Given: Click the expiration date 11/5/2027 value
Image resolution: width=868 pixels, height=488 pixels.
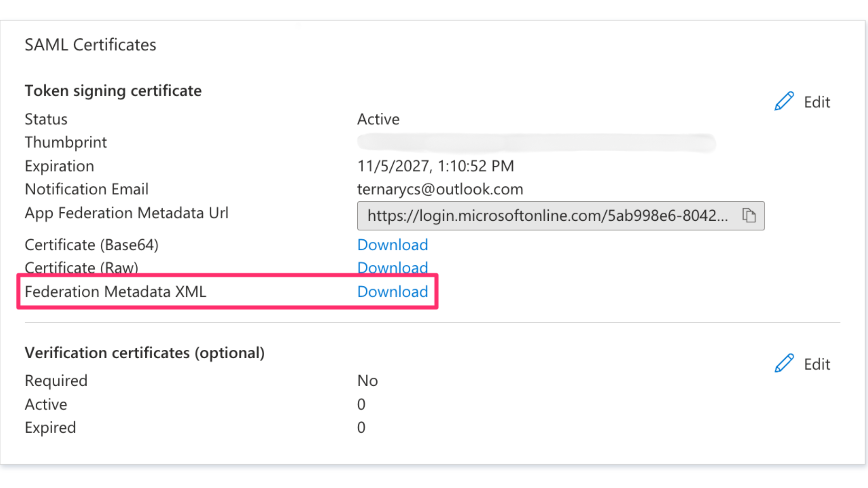Looking at the screenshot, I should coord(435,166).
